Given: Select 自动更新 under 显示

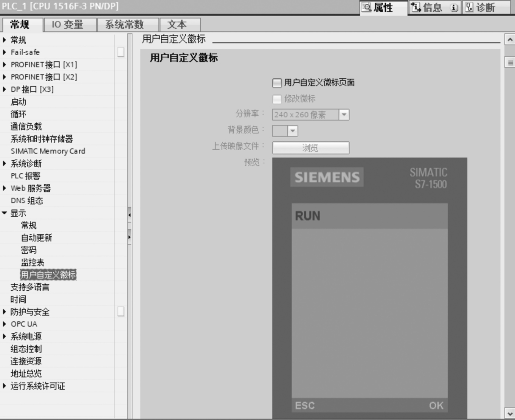Looking at the screenshot, I should (x=36, y=237).
